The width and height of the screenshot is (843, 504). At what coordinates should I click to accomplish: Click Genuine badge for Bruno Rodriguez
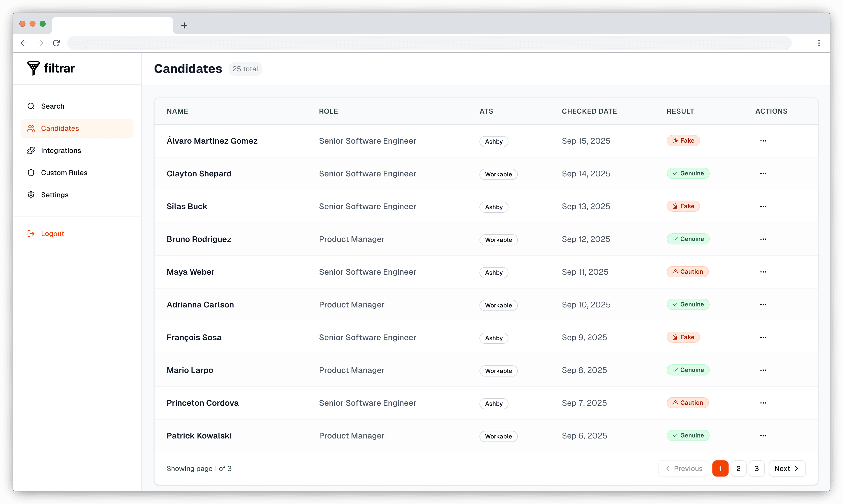(x=688, y=239)
